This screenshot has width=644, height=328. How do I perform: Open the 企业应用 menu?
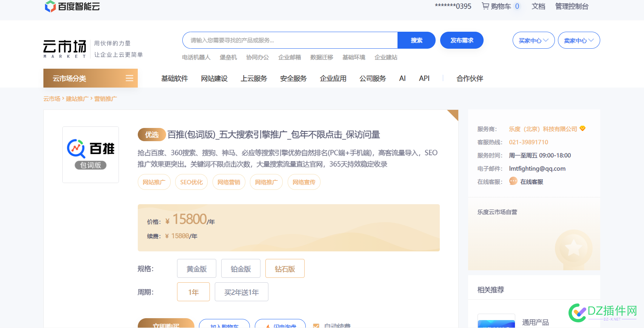333,78
